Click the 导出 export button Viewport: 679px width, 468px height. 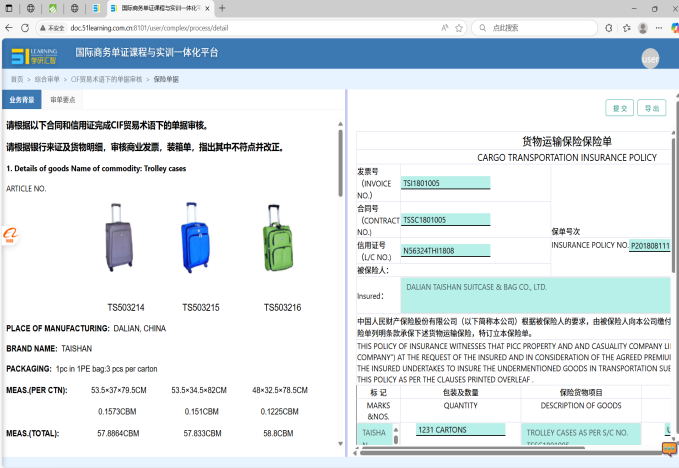tap(652, 108)
